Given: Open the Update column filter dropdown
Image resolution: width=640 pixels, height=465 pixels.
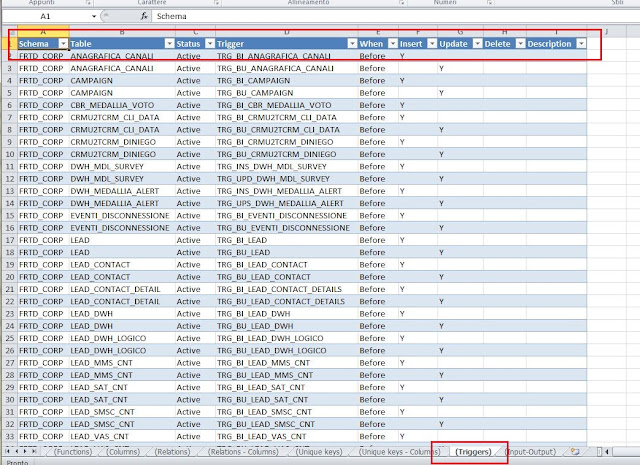Looking at the screenshot, I should 478,44.
